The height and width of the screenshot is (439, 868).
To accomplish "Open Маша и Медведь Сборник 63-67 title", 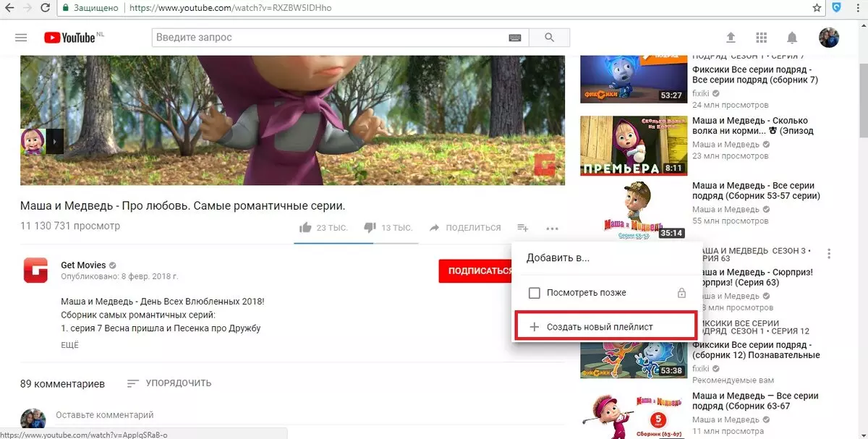I will (755, 401).
